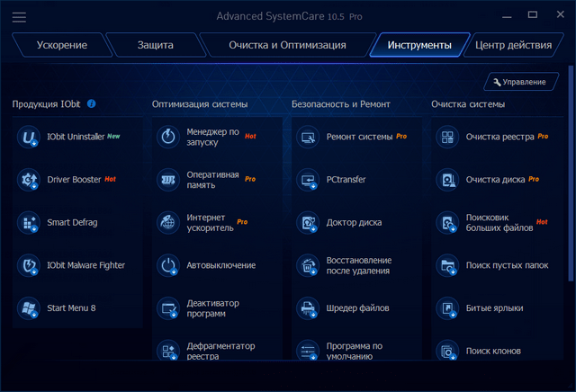Click the Битые ярлыки icon
This screenshot has height=392, width=576.
(x=447, y=307)
